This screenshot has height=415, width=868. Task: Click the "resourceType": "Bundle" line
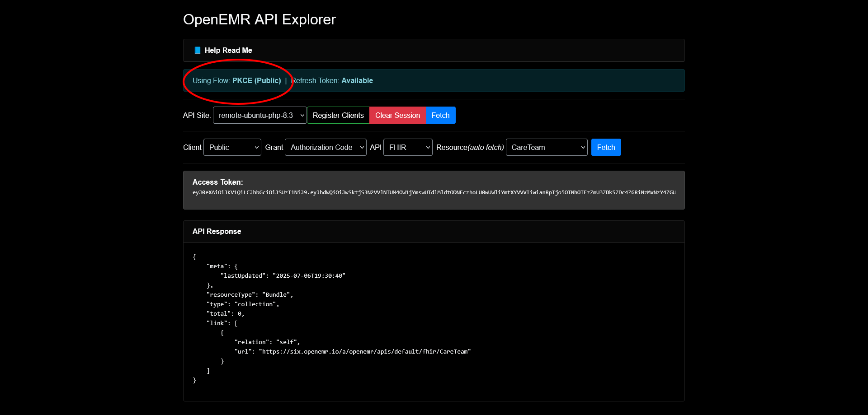point(250,294)
